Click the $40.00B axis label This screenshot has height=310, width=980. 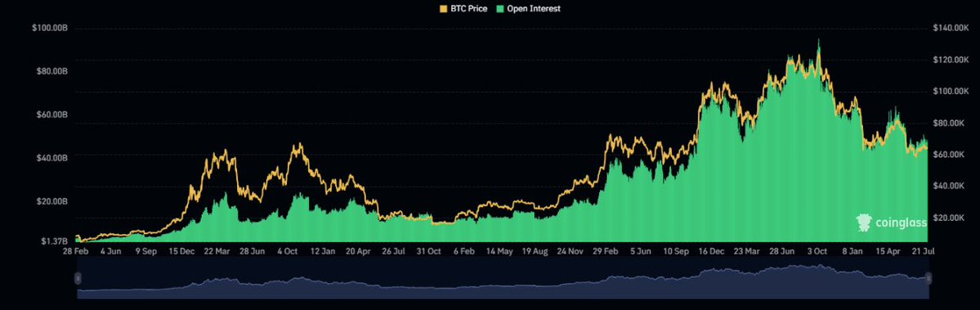[x=51, y=158]
